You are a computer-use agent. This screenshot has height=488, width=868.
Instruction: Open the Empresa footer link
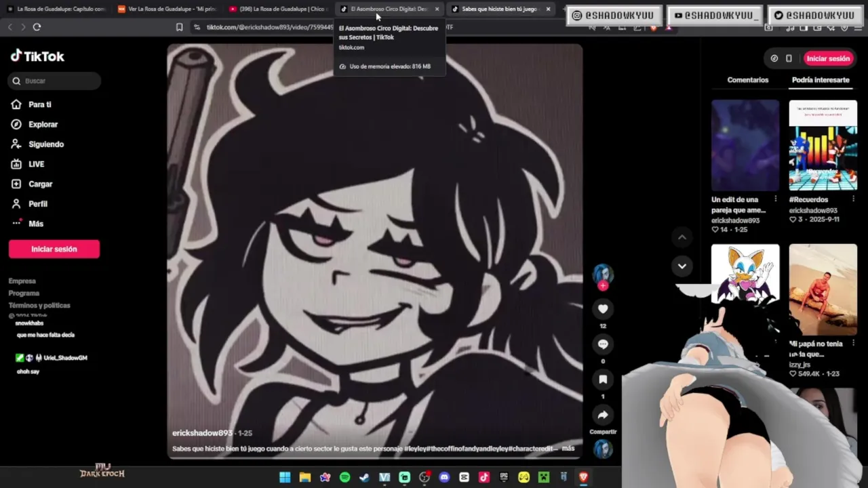click(x=22, y=281)
